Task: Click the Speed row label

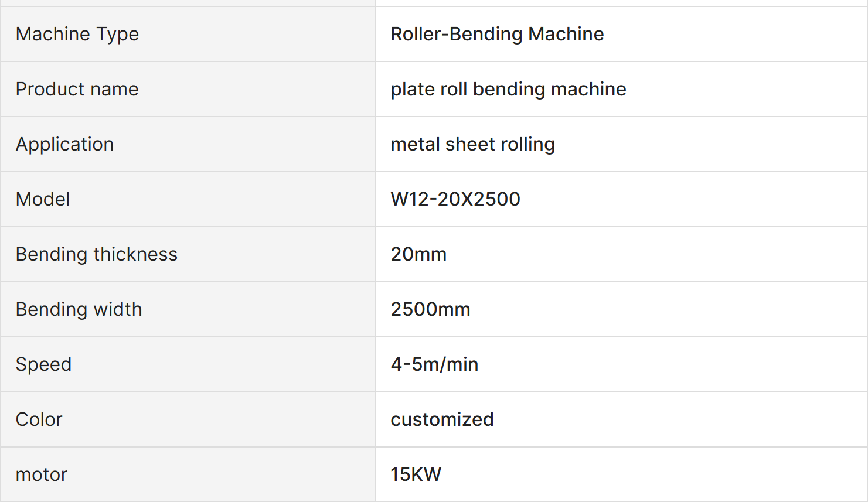Action: coord(43,364)
